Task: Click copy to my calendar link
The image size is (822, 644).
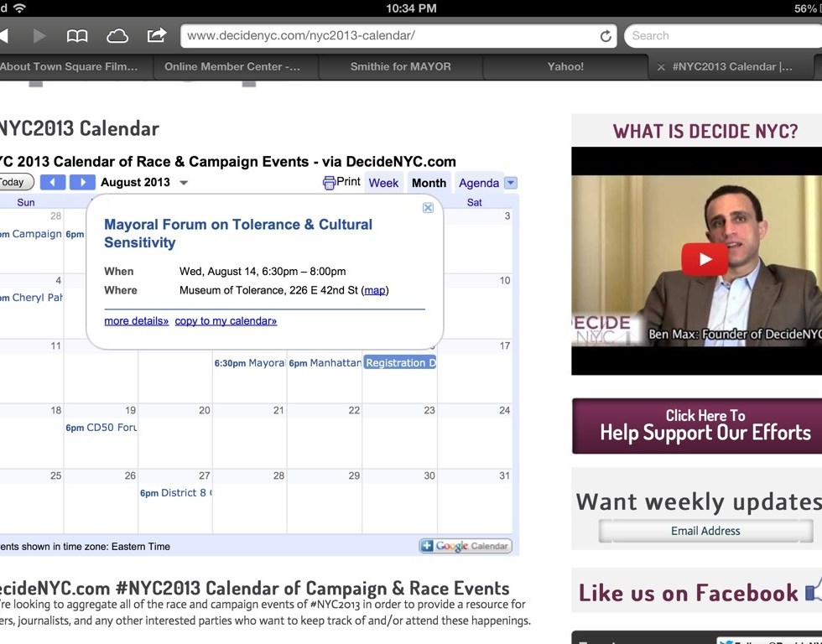Action: 226,321
